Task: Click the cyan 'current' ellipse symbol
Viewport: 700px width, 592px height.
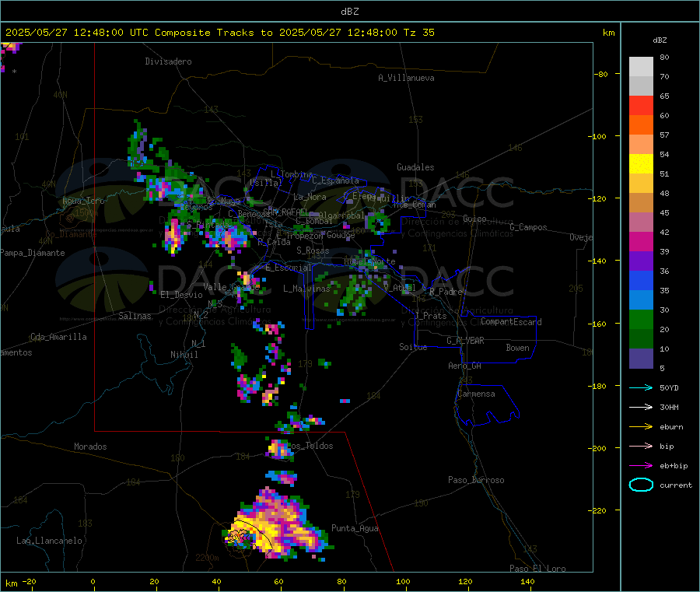Action: click(641, 485)
